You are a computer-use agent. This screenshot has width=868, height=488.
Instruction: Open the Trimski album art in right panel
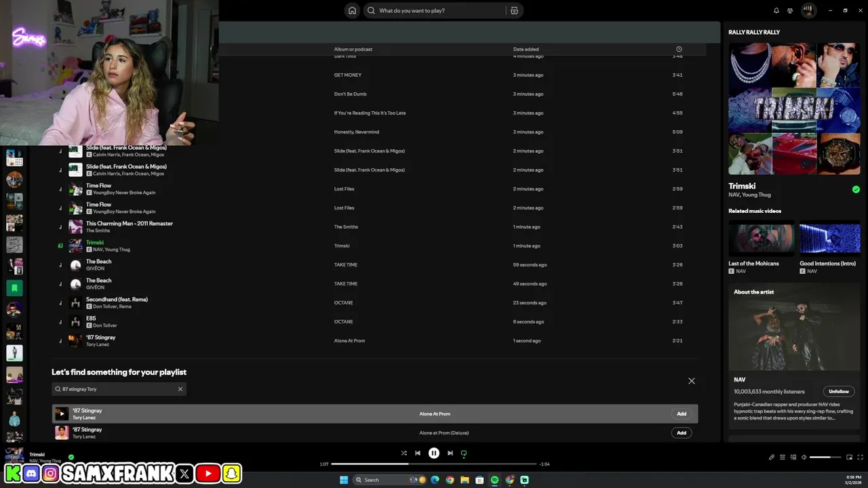click(795, 109)
